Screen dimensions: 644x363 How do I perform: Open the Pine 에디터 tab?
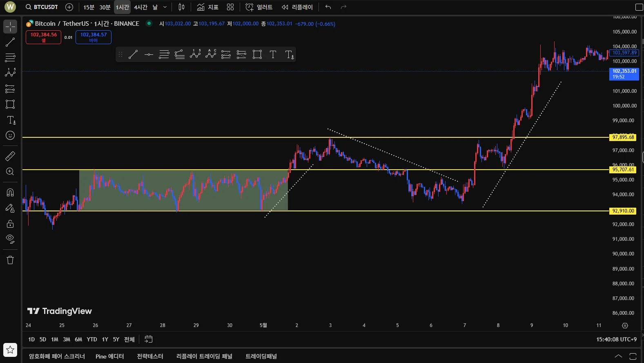tap(109, 356)
